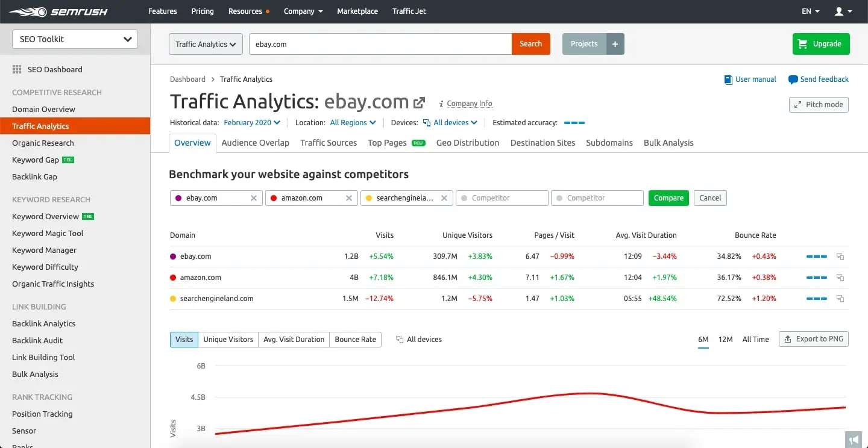Open Domain Overview in sidebar
This screenshot has width=868, height=448.
click(44, 110)
